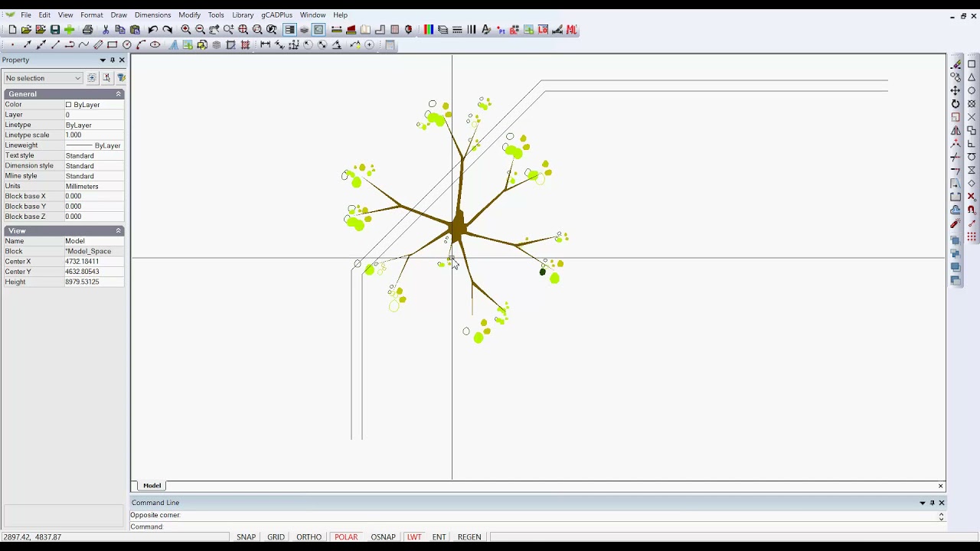Open the Window menu
This screenshot has height=551, width=980.
312,15
